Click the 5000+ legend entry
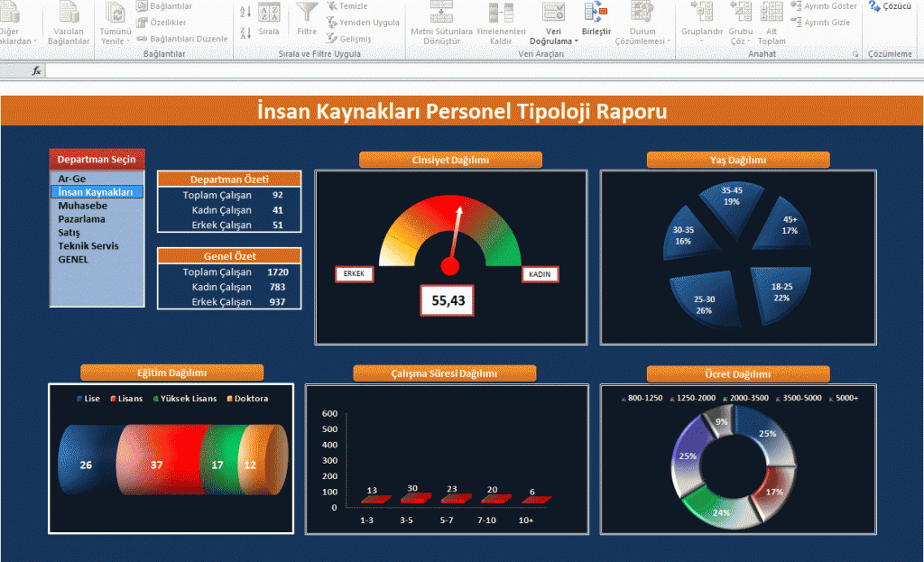 [x=844, y=398]
